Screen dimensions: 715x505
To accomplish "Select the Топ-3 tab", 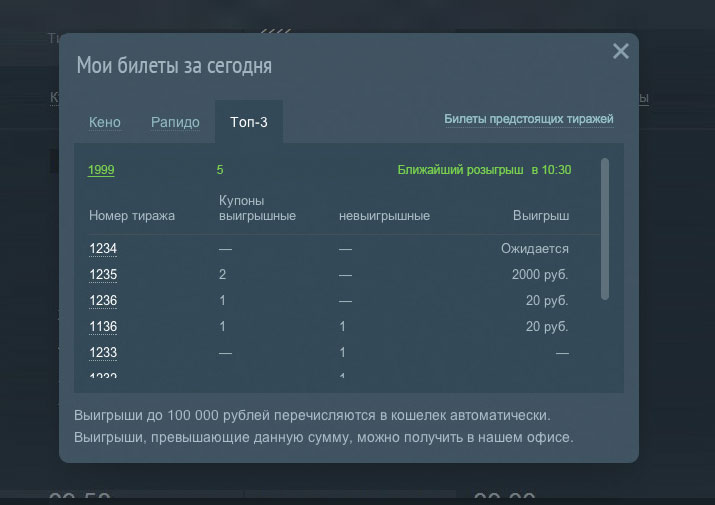I will (249, 122).
